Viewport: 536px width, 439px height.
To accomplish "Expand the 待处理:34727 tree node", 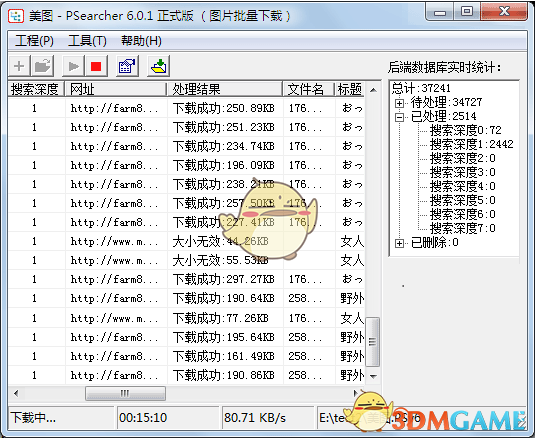I will click(399, 103).
